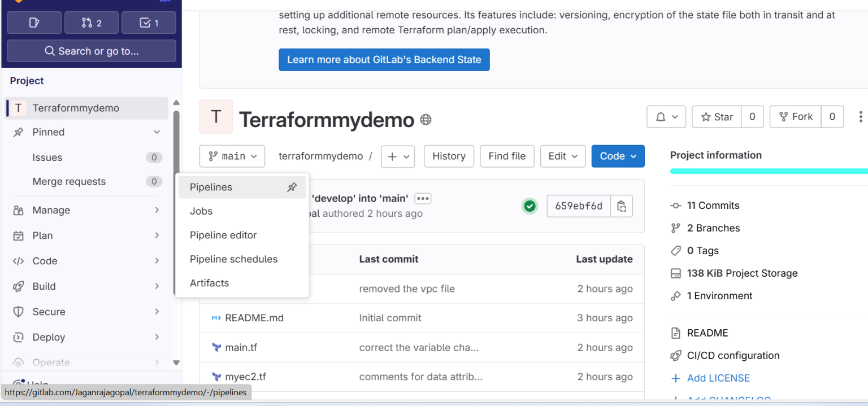Open the to-do list icon
Image resolution: width=868 pixels, height=406 pixels.
pos(149,23)
